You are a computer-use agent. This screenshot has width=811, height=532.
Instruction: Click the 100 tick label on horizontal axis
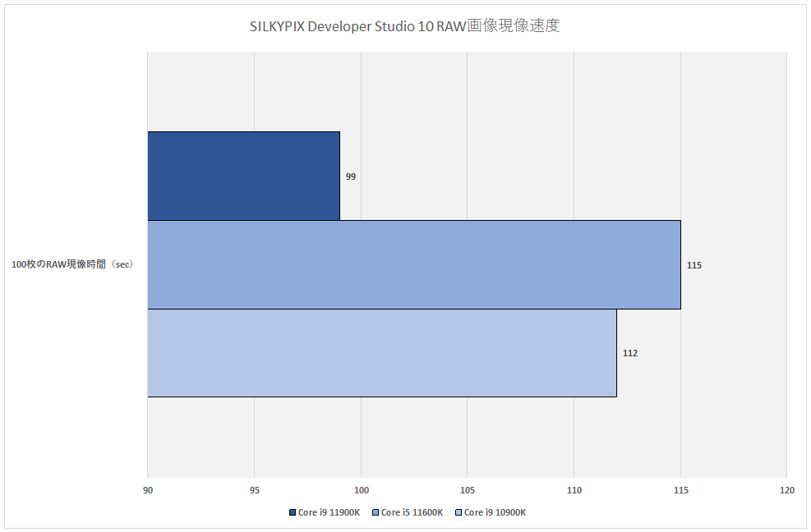tap(361, 491)
